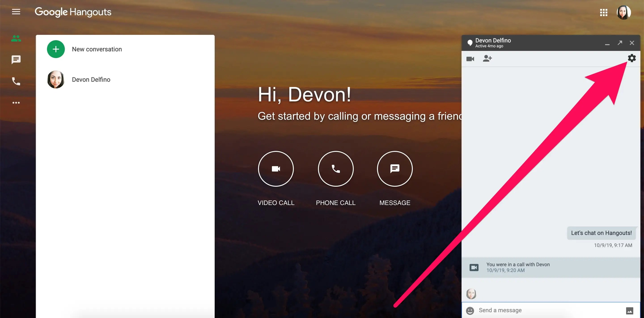Open Devon Delfino in the contact list
The height and width of the screenshot is (318, 644).
coord(91,79)
